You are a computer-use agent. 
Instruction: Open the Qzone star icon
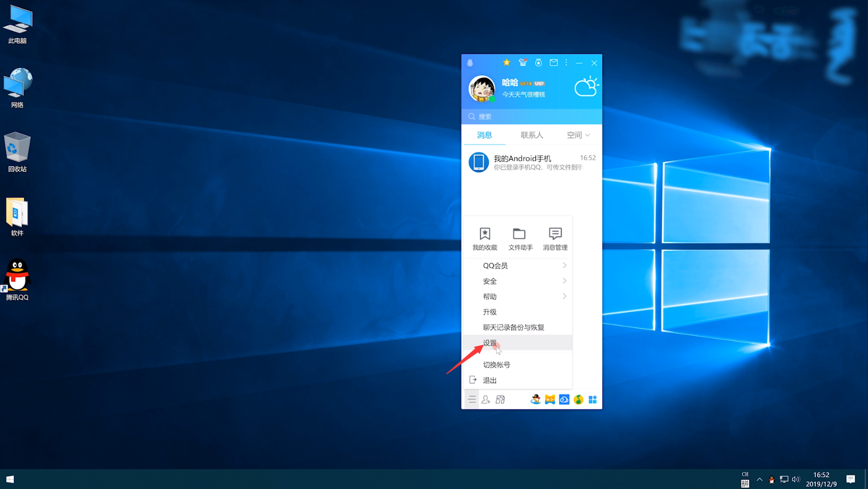[506, 63]
